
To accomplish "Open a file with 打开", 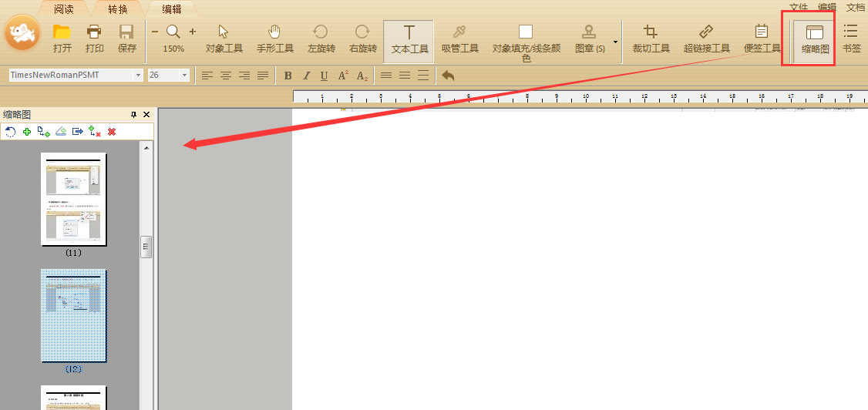I will 62,39.
